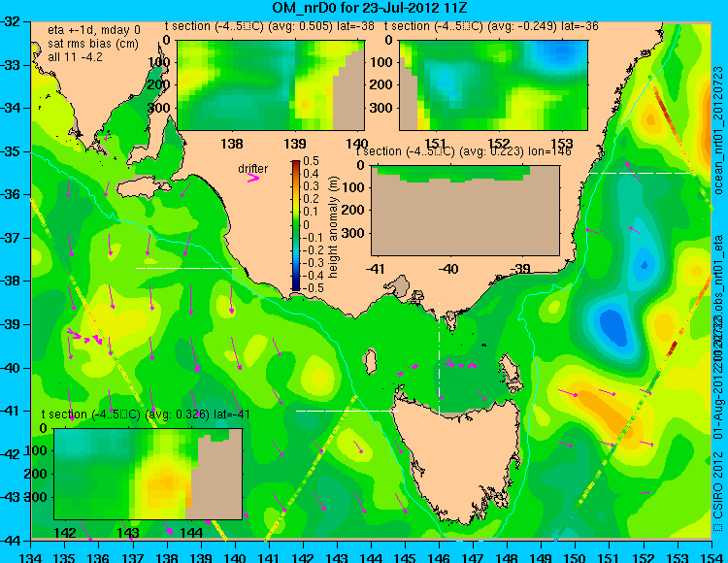This screenshot has height=563, width=728.
Task: Click the 'all 11 -4.2' value text
Action: click(x=75, y=57)
